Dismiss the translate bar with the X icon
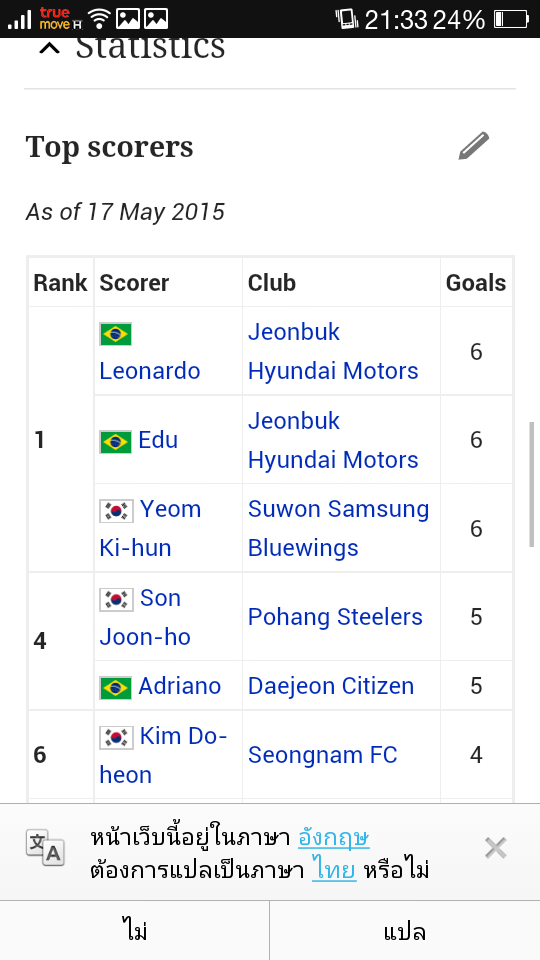This screenshot has height=960, width=540. [495, 849]
